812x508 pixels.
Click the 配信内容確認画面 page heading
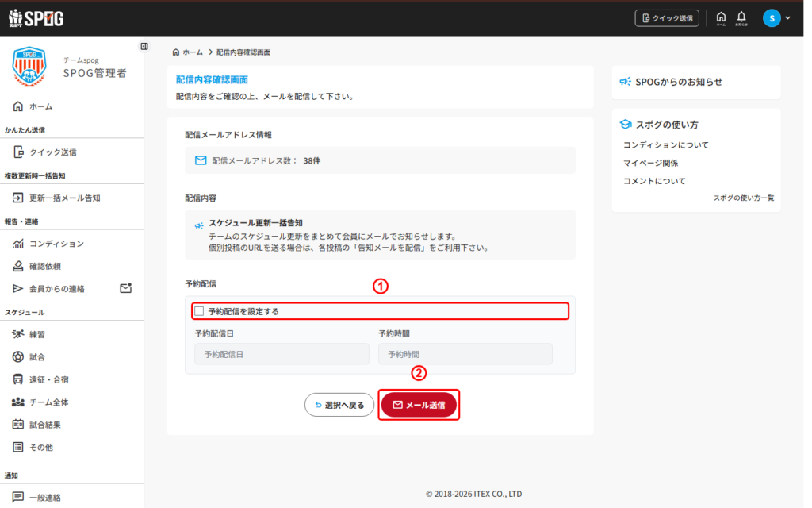tap(212, 79)
